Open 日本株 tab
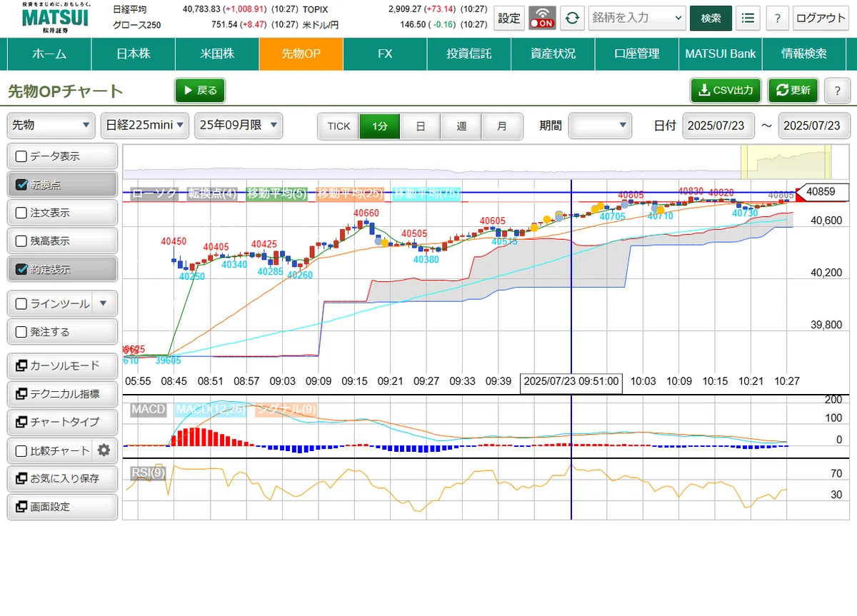This screenshot has height=616, width=857. (x=134, y=54)
